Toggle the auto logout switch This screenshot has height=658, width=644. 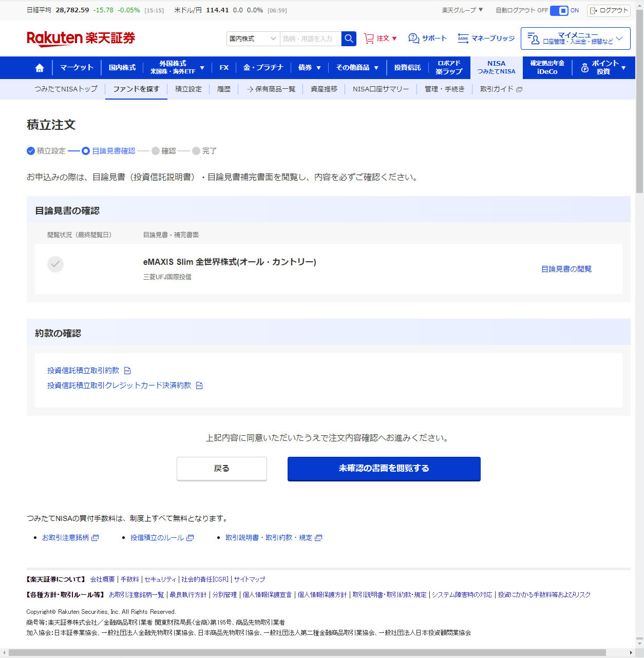pos(559,10)
